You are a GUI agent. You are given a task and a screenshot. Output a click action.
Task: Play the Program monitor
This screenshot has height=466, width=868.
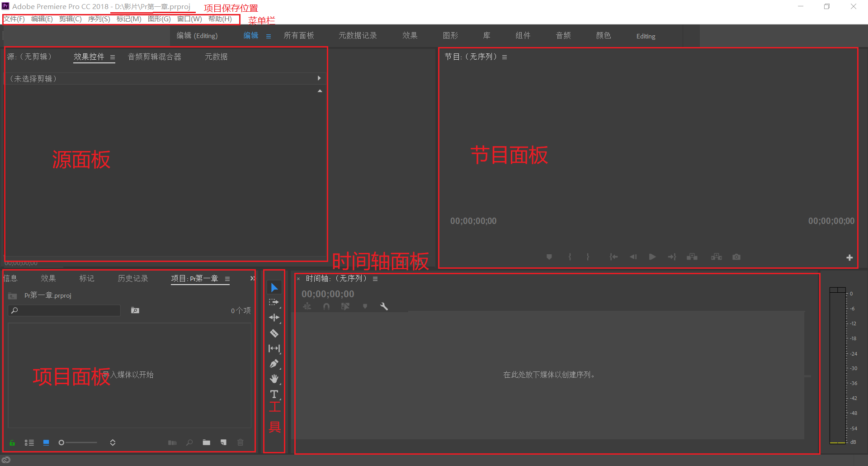click(652, 257)
